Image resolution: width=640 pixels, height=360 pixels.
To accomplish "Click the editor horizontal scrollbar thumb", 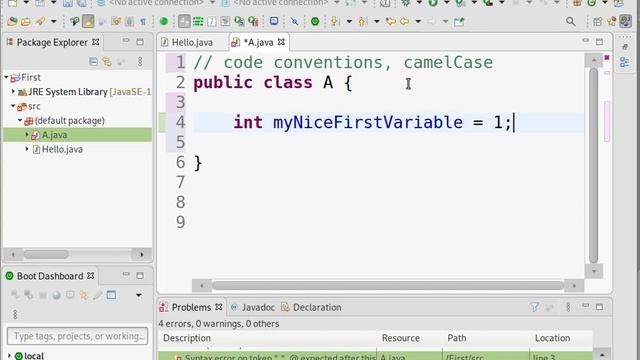I will click(x=388, y=286).
